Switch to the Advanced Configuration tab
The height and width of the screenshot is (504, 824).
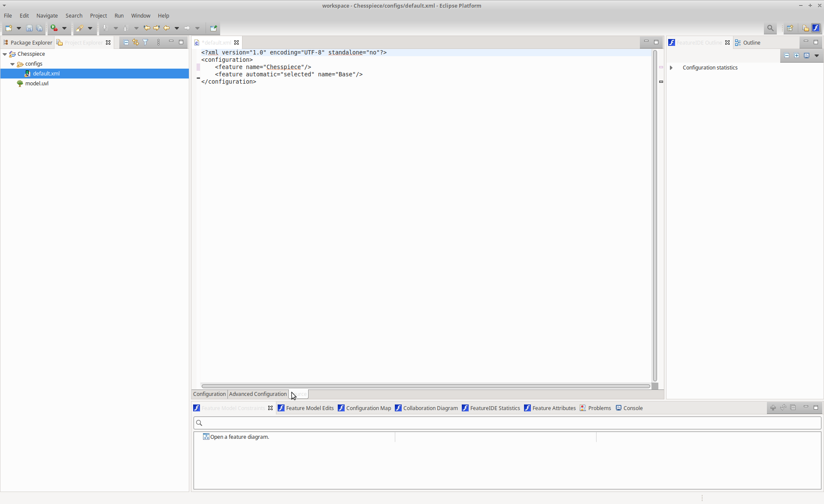click(257, 394)
